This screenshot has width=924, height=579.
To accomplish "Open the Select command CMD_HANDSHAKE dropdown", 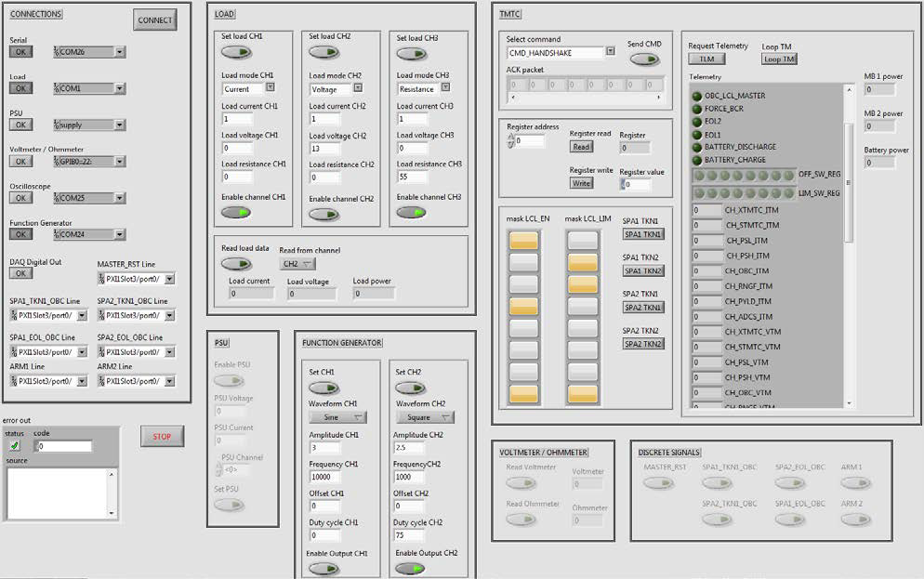I will (610, 53).
